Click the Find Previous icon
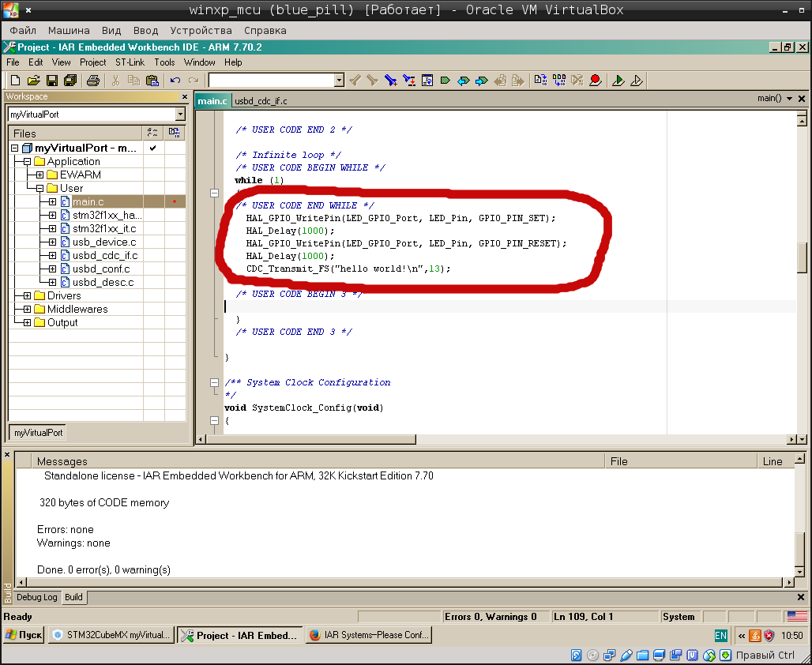The width and height of the screenshot is (812, 665). pos(355,81)
